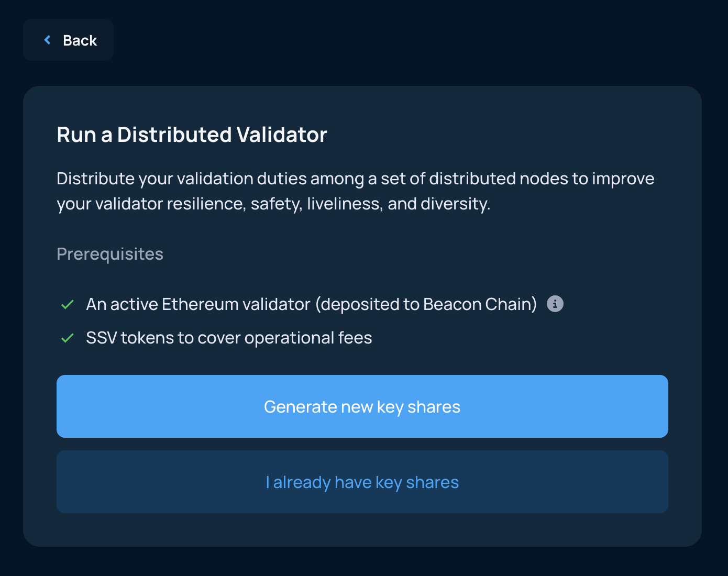This screenshot has height=576, width=728.
Task: Click the green checkmark beside SSV tokens requirement
Action: (67, 338)
